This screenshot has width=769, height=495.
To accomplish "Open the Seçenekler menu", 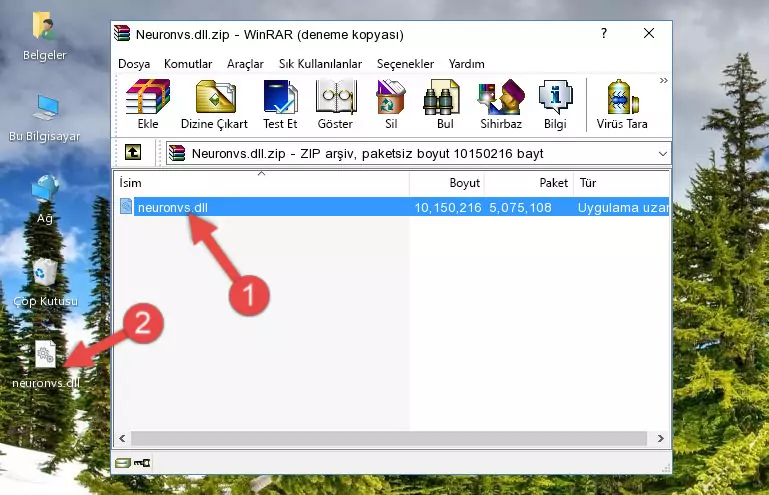I will [x=405, y=64].
